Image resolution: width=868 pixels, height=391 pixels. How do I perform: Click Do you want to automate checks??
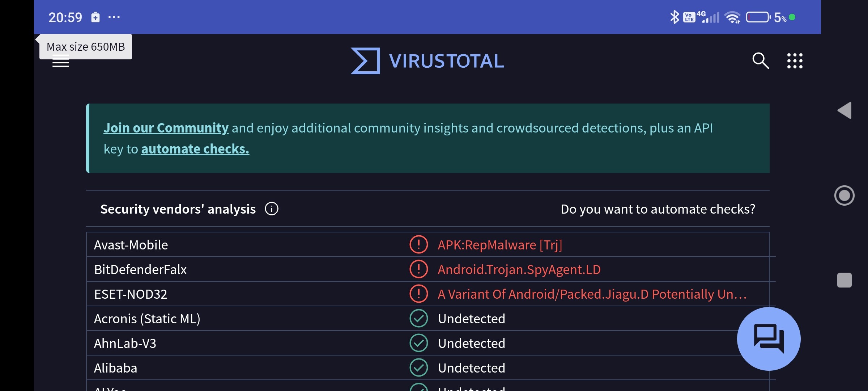pyautogui.click(x=658, y=209)
